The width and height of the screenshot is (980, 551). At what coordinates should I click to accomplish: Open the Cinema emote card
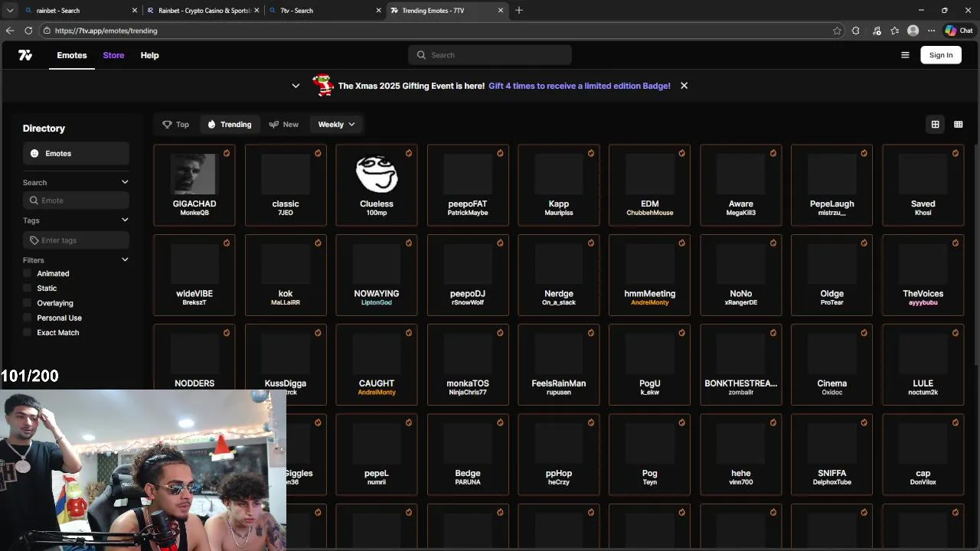[x=832, y=365]
